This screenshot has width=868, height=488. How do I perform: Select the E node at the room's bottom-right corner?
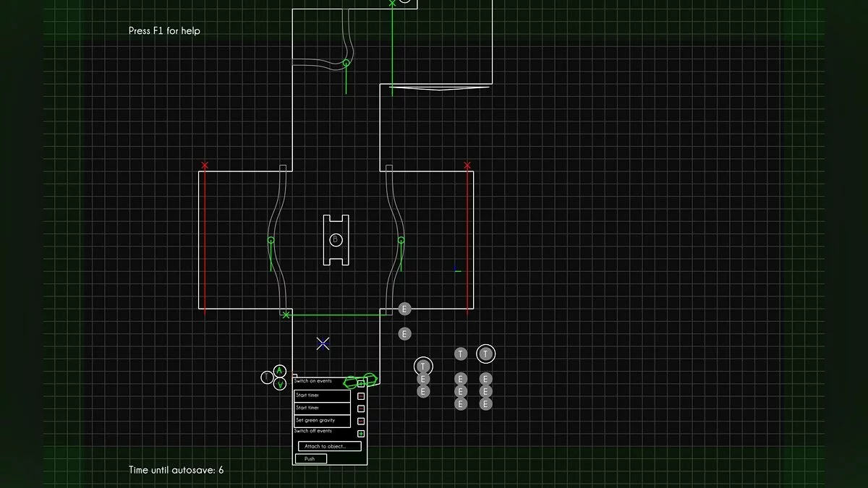click(404, 309)
